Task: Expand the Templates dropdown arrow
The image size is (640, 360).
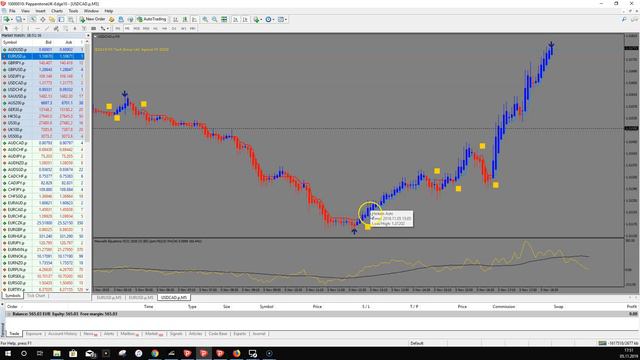Action: (x=286, y=20)
